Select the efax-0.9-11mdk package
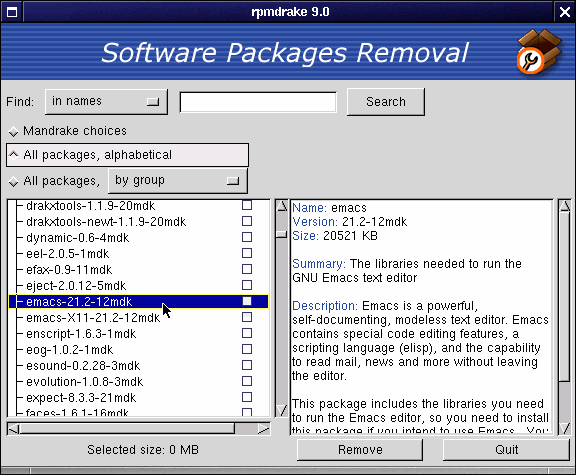 tap(69, 270)
